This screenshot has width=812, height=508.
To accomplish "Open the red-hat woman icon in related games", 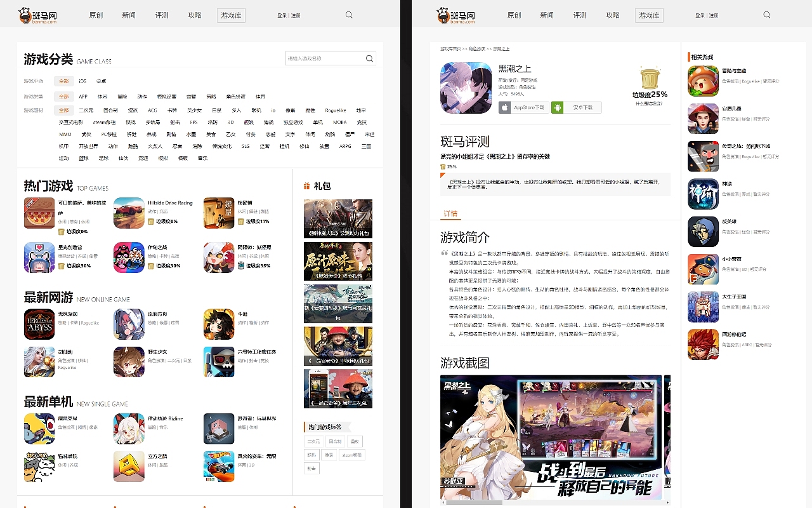I will (703, 118).
